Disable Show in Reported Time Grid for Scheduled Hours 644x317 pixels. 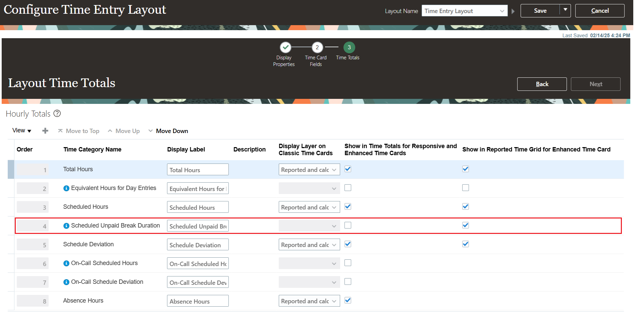click(x=466, y=206)
